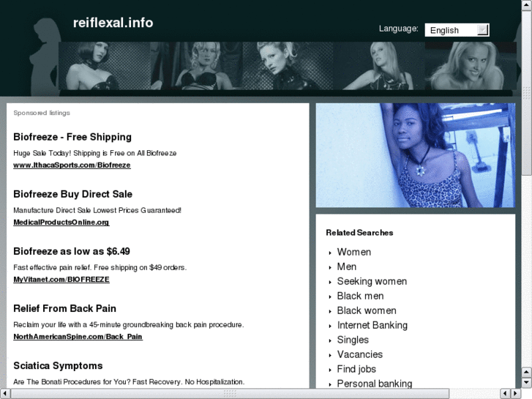Screen dimensions: 532x399
Task: Select the Seeking women related search
Action: coord(372,281)
